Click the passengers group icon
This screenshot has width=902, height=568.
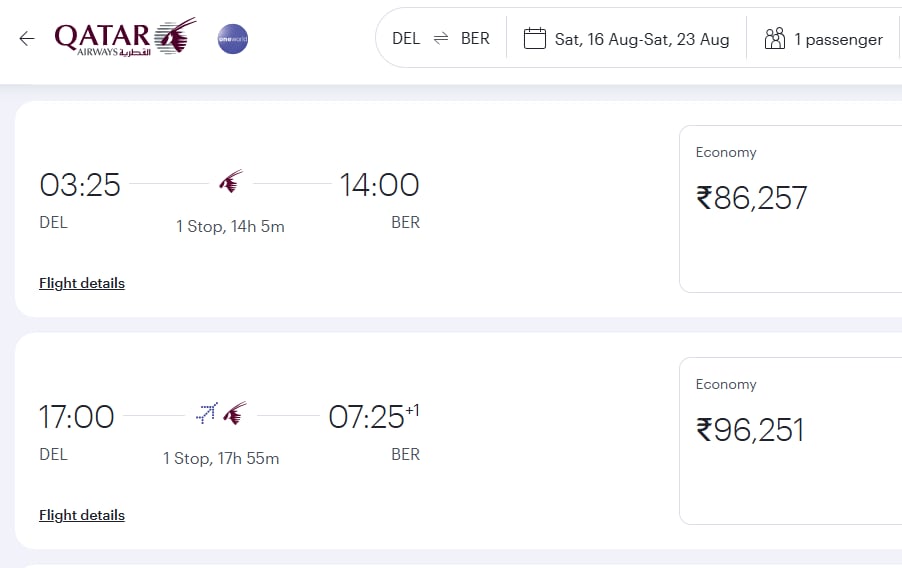[x=775, y=39]
